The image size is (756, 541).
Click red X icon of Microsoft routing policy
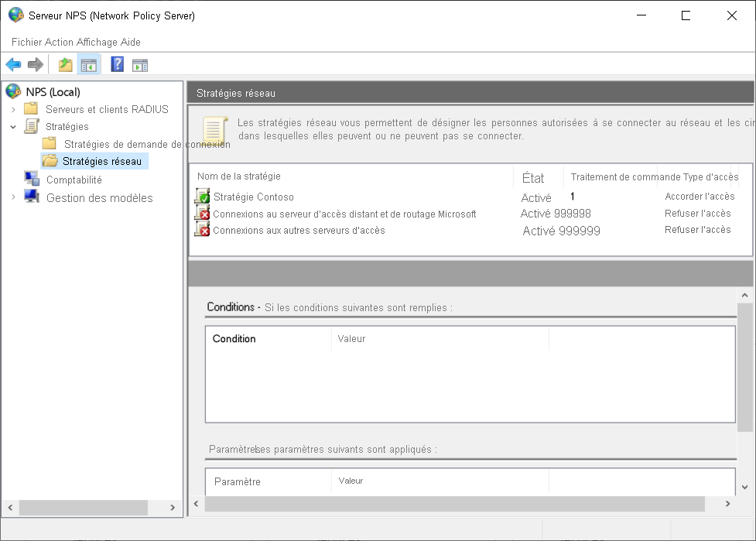(202, 213)
